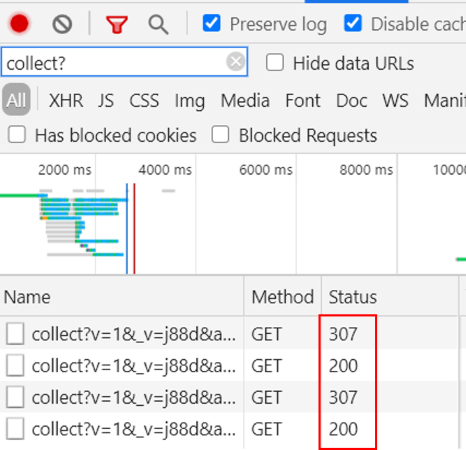Image resolution: width=466 pixels, height=450 pixels.
Task: Uncheck Disable cache
Action: (353, 23)
